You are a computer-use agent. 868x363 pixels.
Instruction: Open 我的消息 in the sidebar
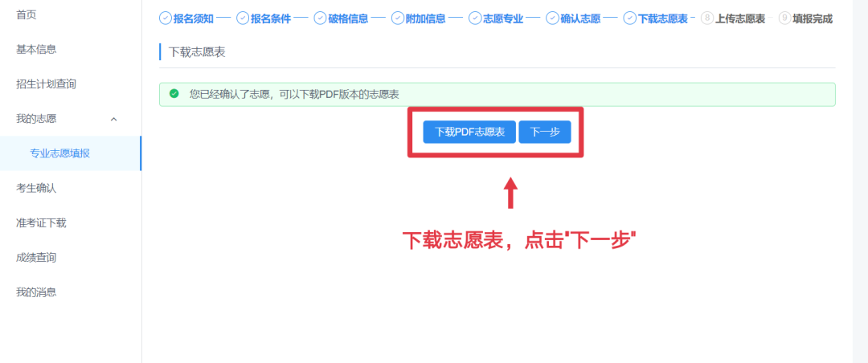36,292
